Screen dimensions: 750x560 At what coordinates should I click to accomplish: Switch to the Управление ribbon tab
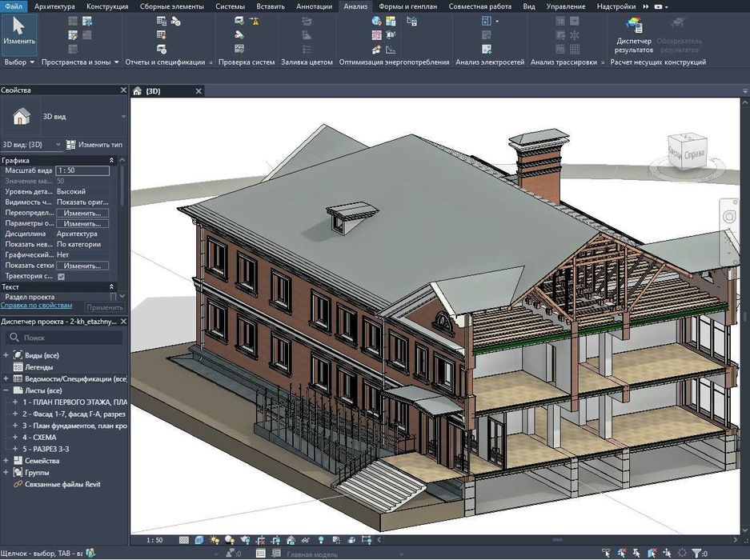point(565,6)
